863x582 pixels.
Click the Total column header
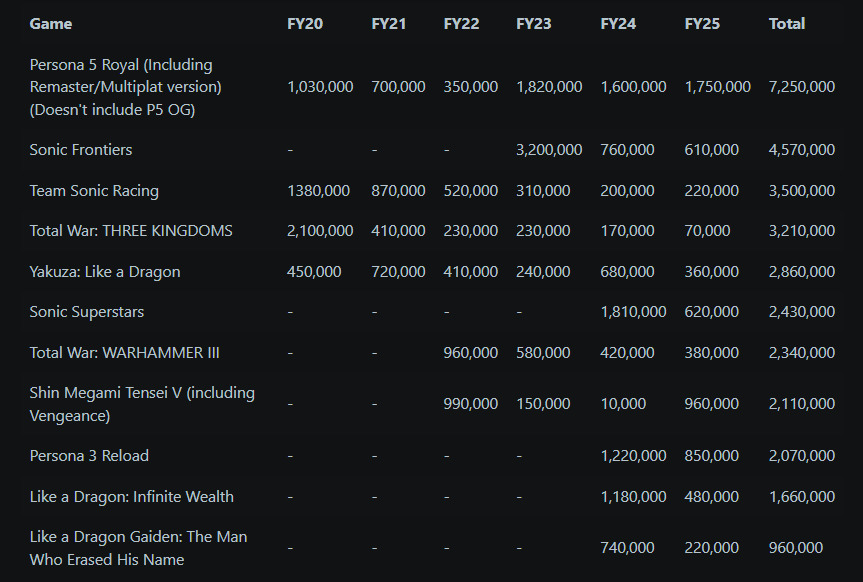pyautogui.click(x=786, y=24)
